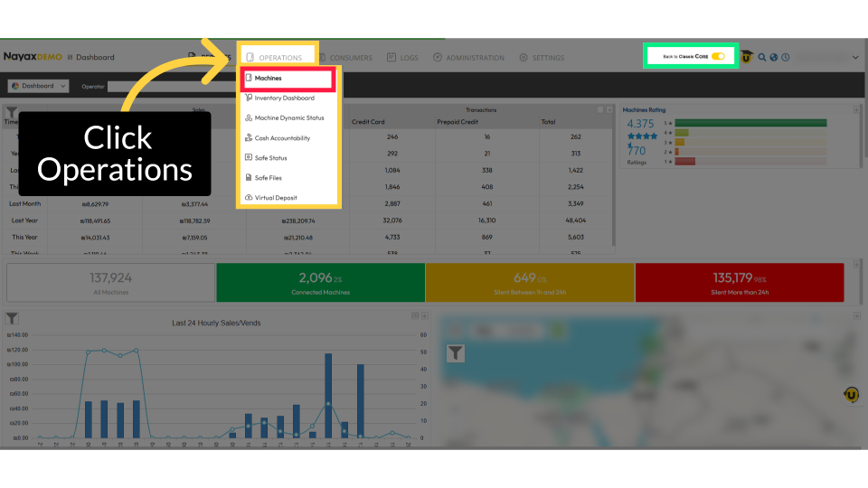Viewport: 868px width, 488px height.
Task: Open floating Nayax University help badge
Action: 852,395
